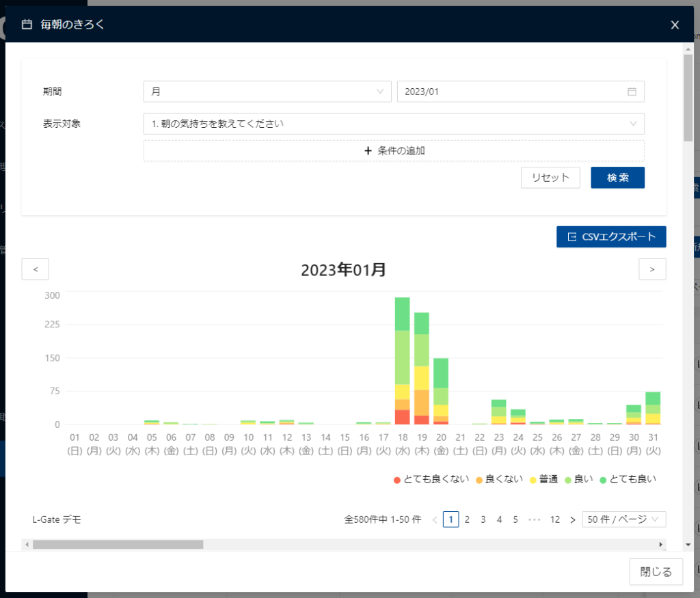Click the calendar icon beside 毎朝のきろく title
This screenshot has width=700, height=598.
(26, 25)
